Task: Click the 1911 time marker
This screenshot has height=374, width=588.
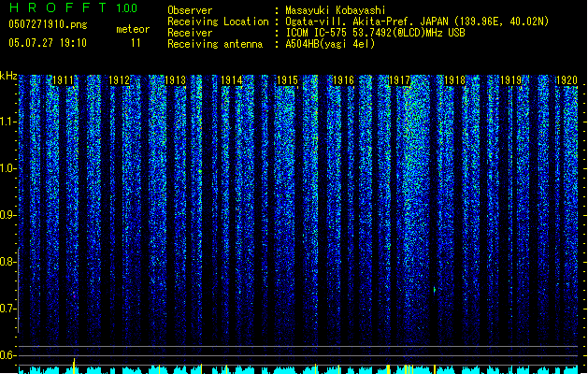Action: pos(64,80)
